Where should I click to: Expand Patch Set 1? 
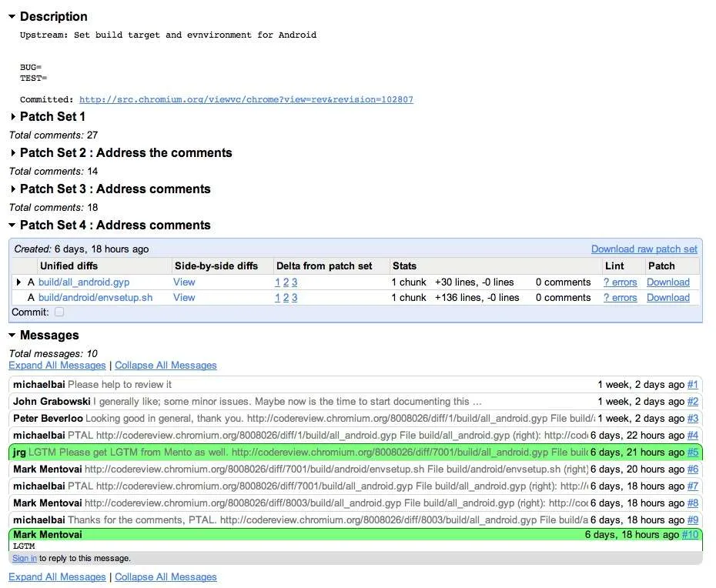coord(13,117)
